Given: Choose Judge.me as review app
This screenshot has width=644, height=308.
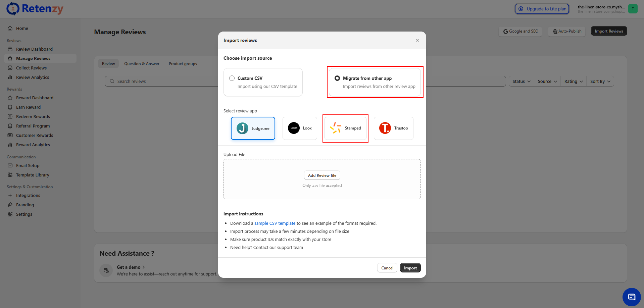Looking at the screenshot, I should click(x=253, y=128).
